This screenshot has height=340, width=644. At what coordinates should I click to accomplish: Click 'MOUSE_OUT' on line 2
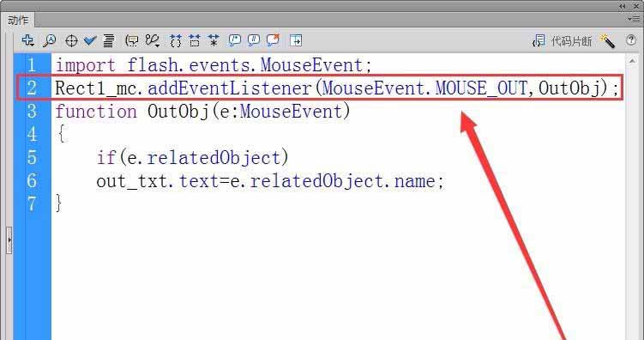[x=481, y=88]
